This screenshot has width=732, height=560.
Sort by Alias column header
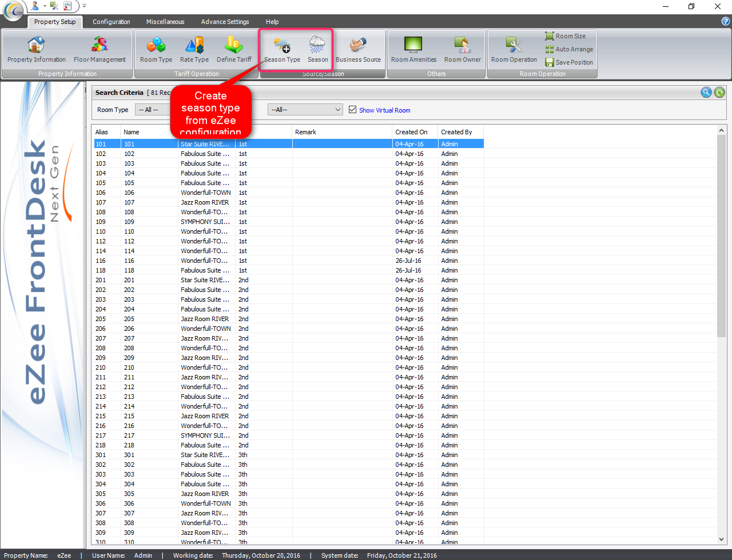click(x=106, y=132)
